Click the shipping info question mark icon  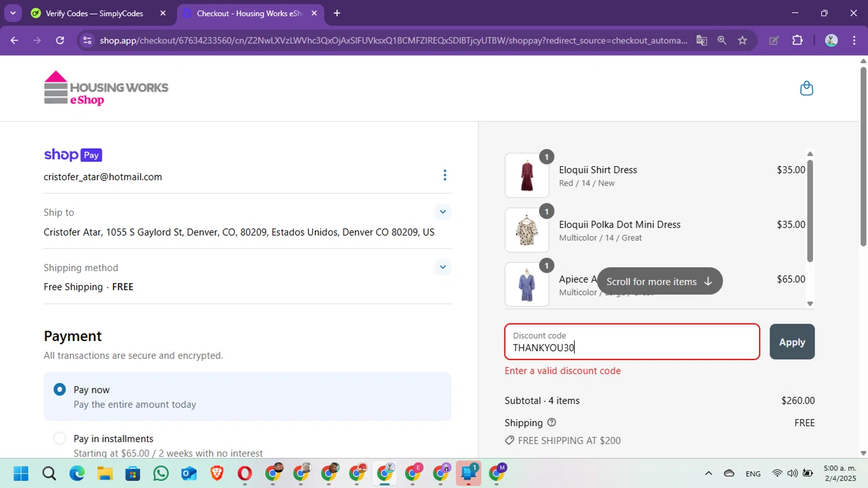point(551,423)
